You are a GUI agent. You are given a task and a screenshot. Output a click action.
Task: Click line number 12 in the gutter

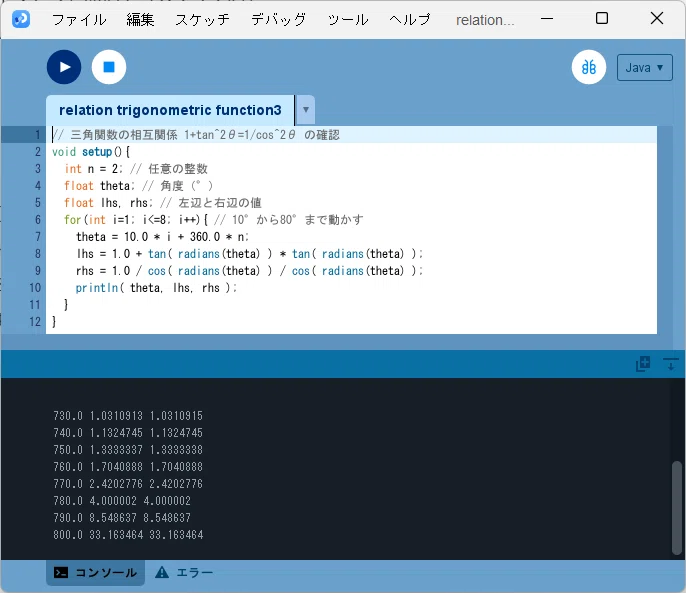click(x=35, y=322)
